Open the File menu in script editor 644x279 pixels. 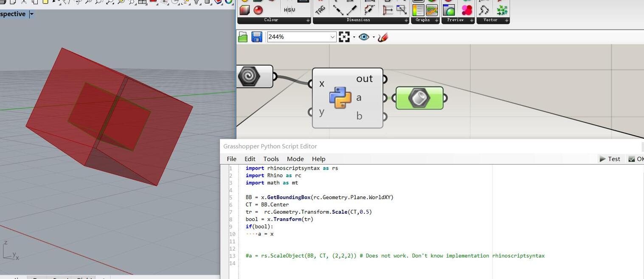tap(232, 159)
